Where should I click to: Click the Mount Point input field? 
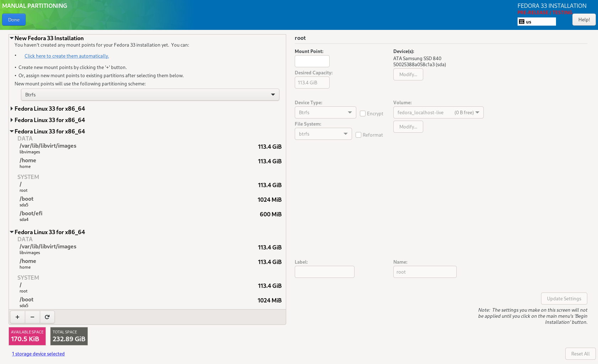pos(312,61)
